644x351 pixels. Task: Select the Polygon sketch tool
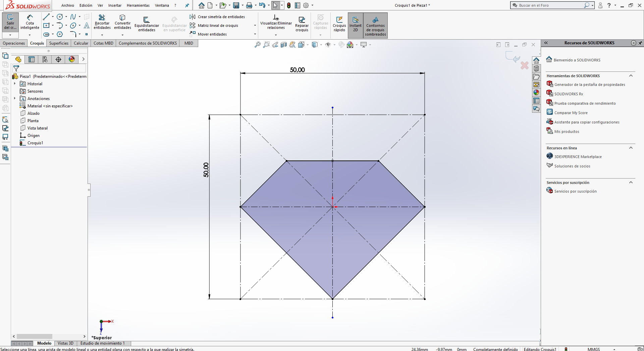tap(60, 34)
